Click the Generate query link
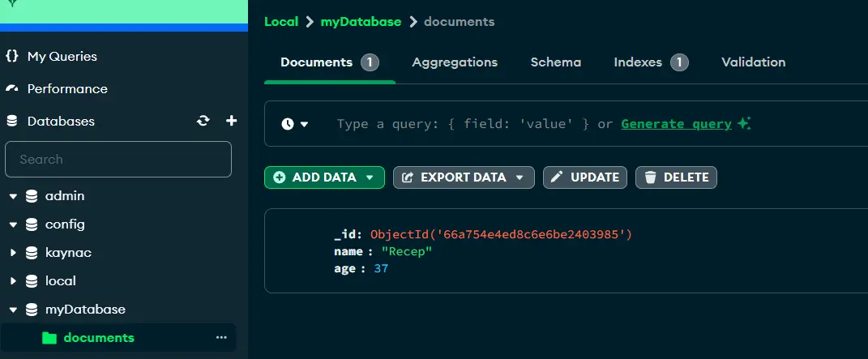 [677, 124]
